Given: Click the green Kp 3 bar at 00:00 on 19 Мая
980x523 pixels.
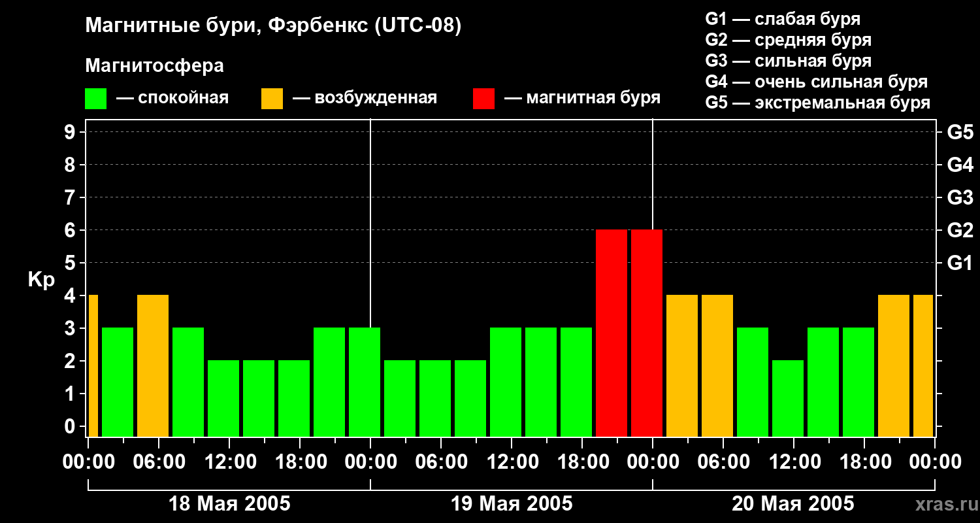Looking at the screenshot, I should 365,382.
